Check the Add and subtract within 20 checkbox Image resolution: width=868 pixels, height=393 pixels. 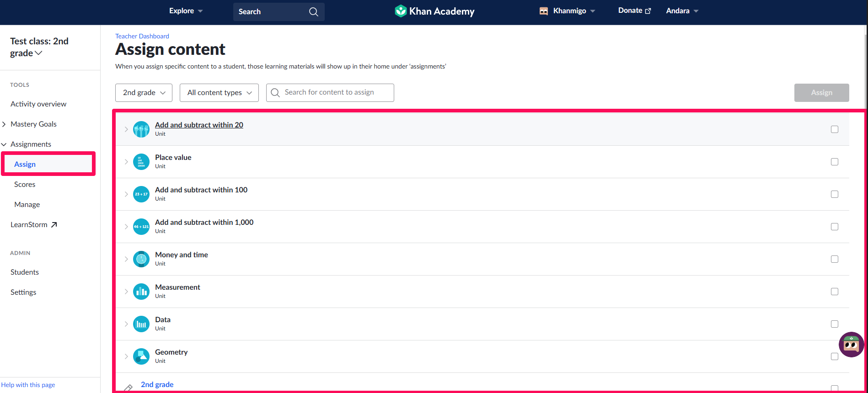pyautogui.click(x=835, y=129)
